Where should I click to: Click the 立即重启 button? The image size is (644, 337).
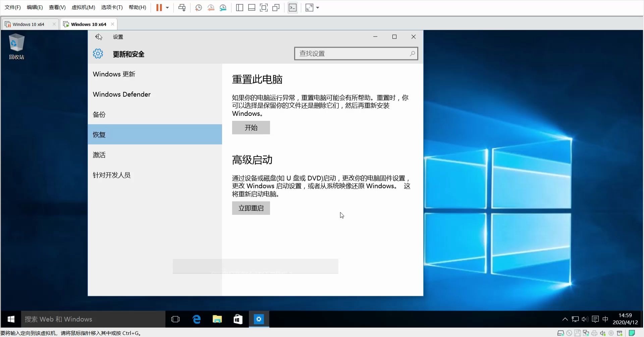(x=251, y=208)
